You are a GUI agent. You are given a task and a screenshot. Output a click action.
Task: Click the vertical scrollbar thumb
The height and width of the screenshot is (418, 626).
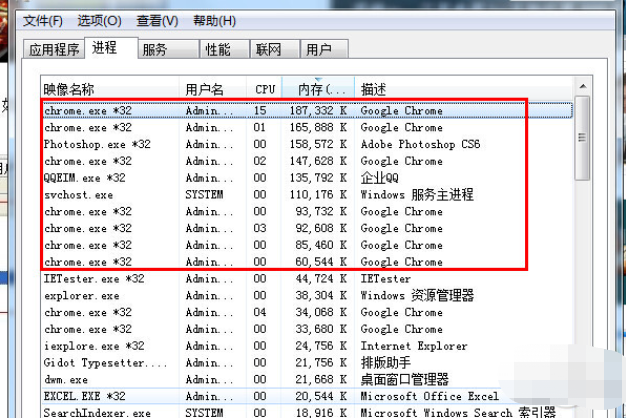582,138
